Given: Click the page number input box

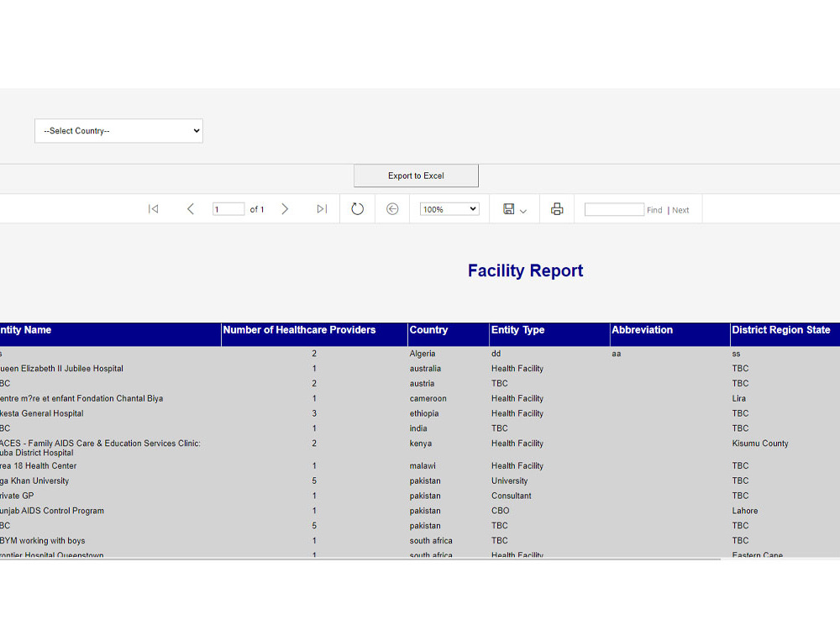Looking at the screenshot, I should pos(228,208).
